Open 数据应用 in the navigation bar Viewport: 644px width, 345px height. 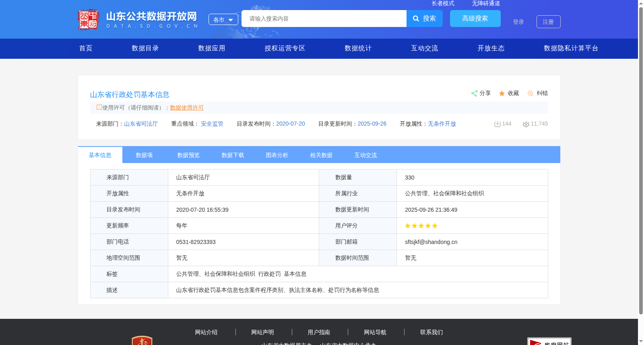pyautogui.click(x=212, y=48)
